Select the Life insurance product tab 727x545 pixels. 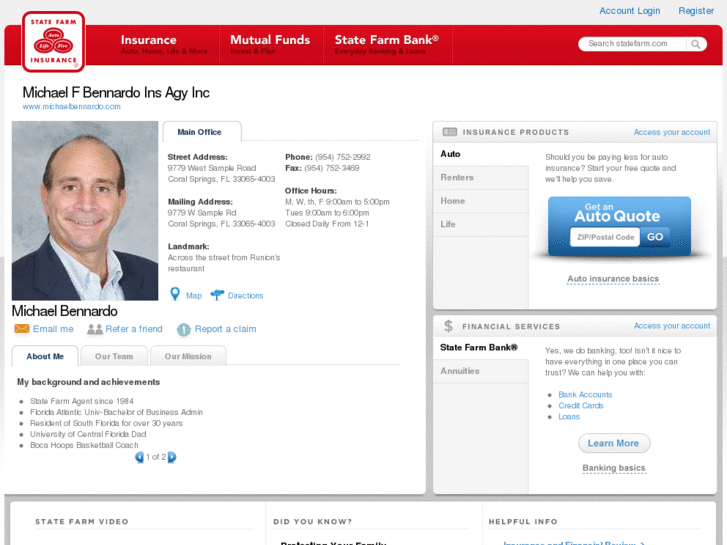(x=481, y=224)
